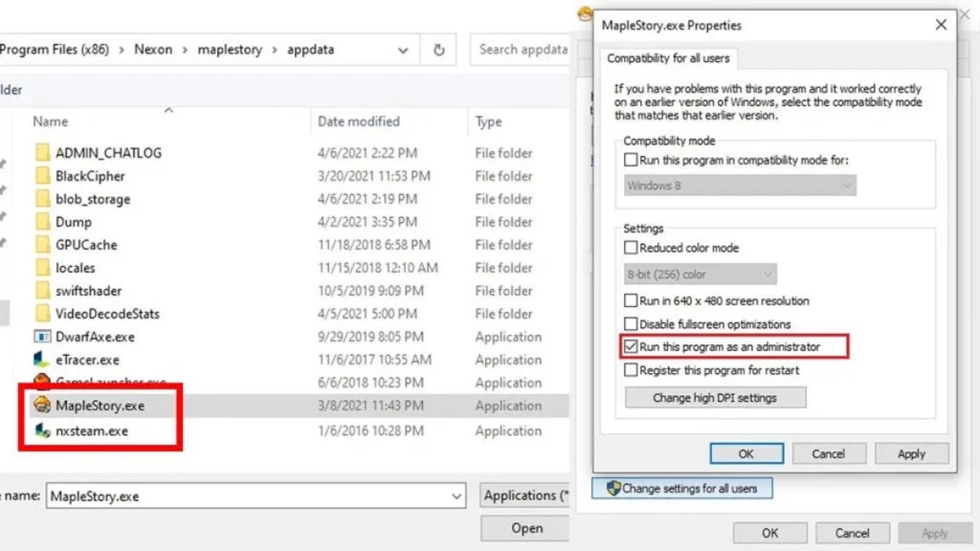
Task: Enable Run in 640 x 480 resolution
Action: 630,300
